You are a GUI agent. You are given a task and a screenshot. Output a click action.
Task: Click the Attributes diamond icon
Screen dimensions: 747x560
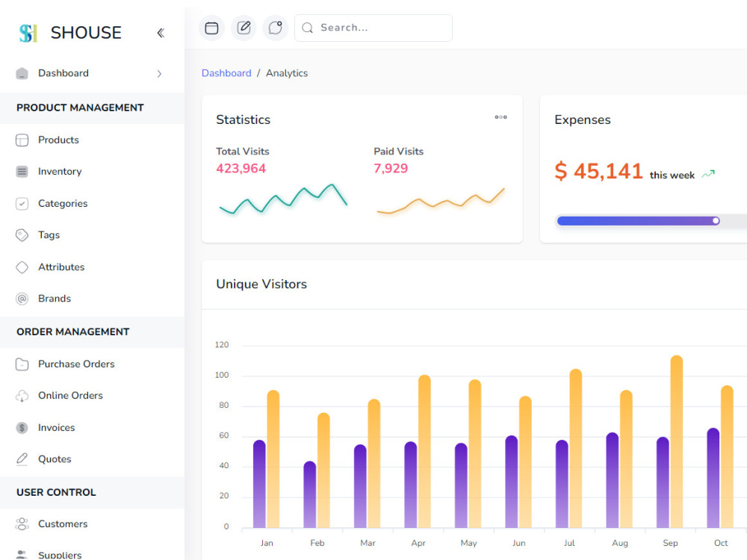coord(22,267)
